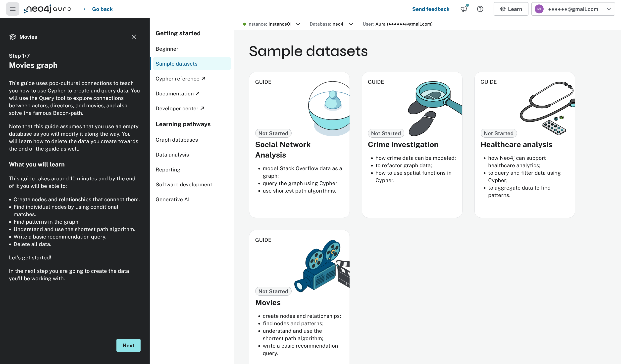
Task: Click Not Started badge on Crime investigation
Action: (386, 133)
